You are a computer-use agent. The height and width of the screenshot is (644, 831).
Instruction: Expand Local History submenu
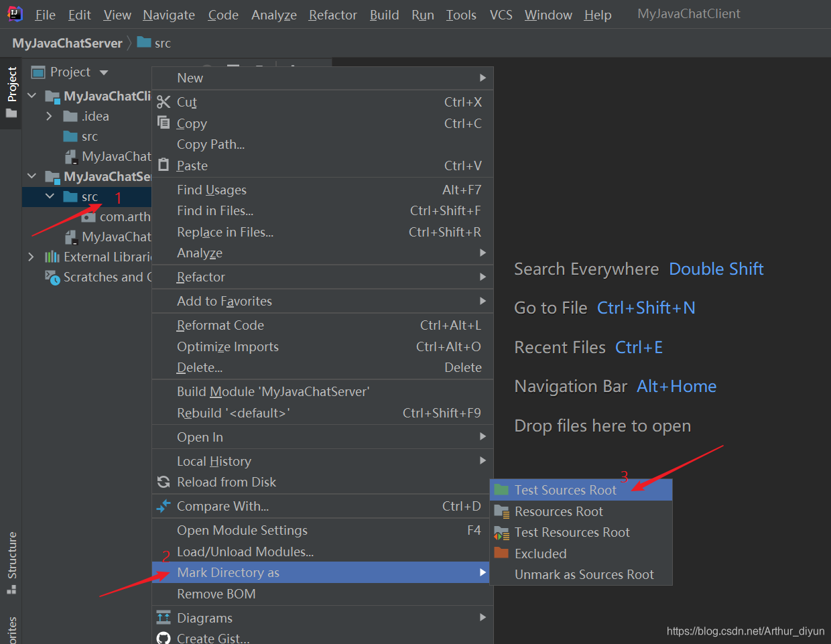coord(483,460)
